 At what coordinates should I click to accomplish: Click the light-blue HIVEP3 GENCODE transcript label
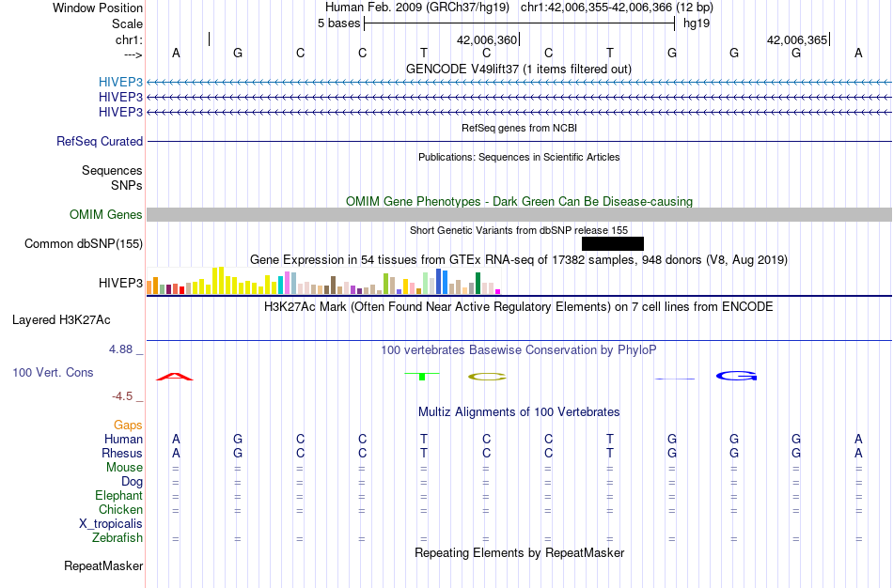click(x=120, y=82)
